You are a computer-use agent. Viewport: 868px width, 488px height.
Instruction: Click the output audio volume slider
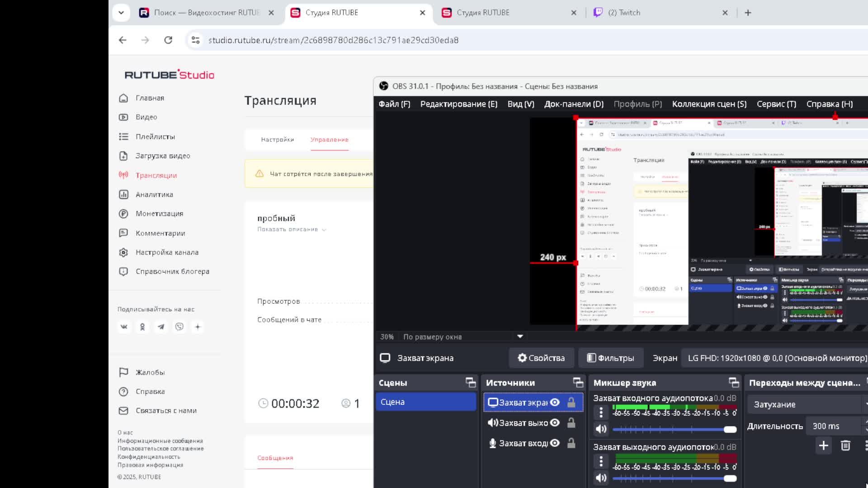click(674, 478)
